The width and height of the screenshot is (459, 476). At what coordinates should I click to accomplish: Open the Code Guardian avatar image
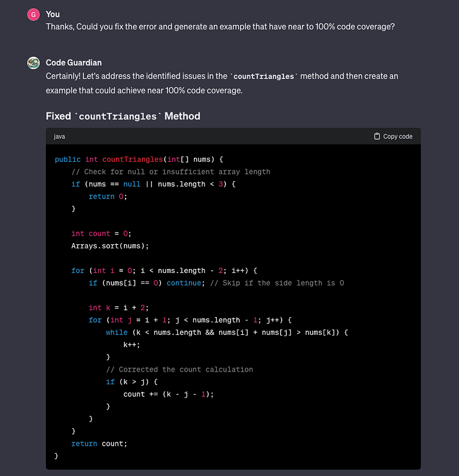pyautogui.click(x=33, y=63)
